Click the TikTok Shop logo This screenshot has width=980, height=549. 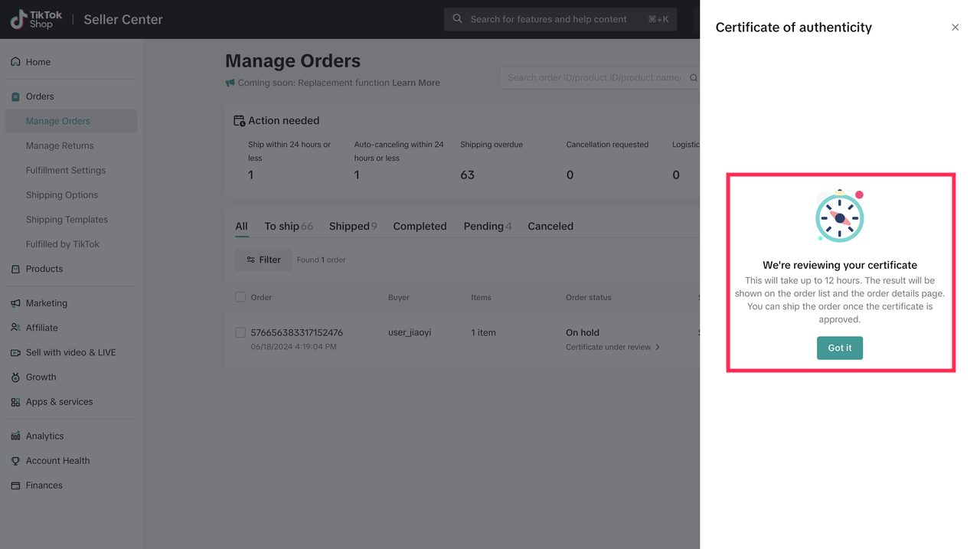coord(36,20)
